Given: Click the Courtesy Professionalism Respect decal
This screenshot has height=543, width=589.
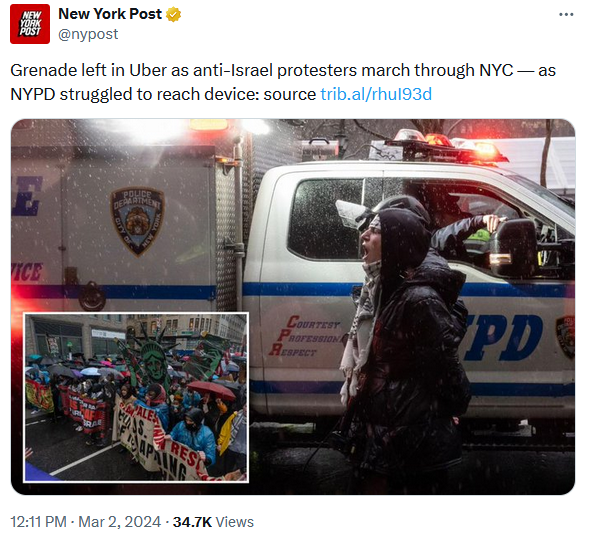Looking at the screenshot, I should point(306,336).
